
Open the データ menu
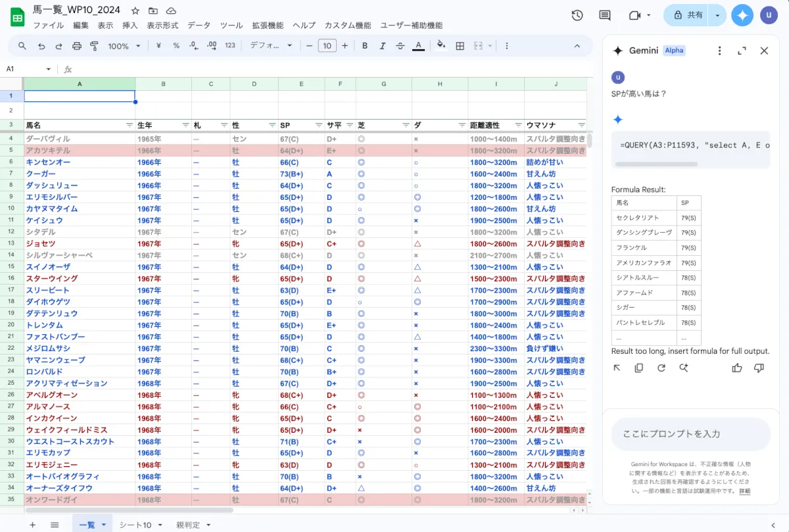[199, 26]
